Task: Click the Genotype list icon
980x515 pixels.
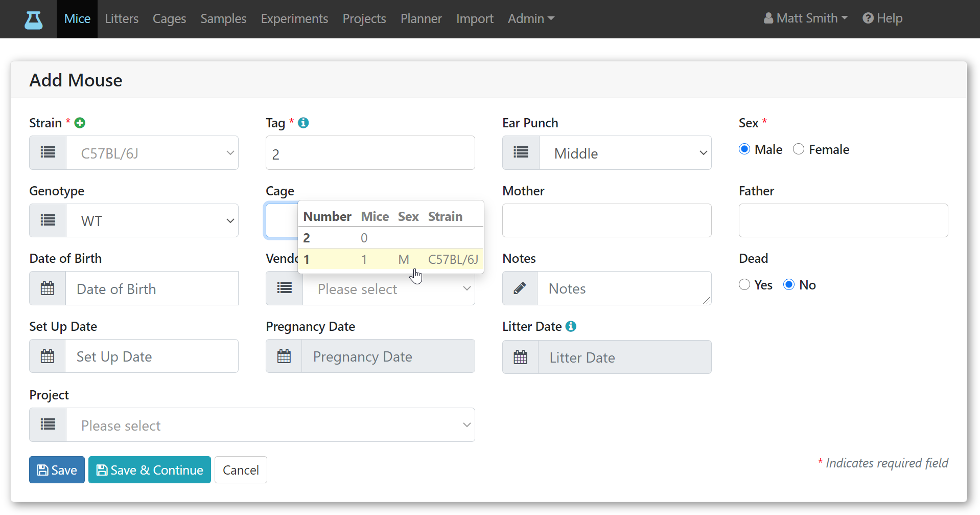Action: [48, 220]
